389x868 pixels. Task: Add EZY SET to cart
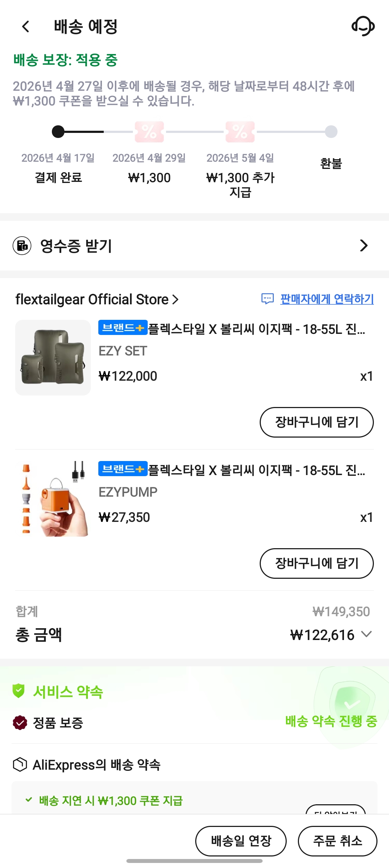[316, 422]
